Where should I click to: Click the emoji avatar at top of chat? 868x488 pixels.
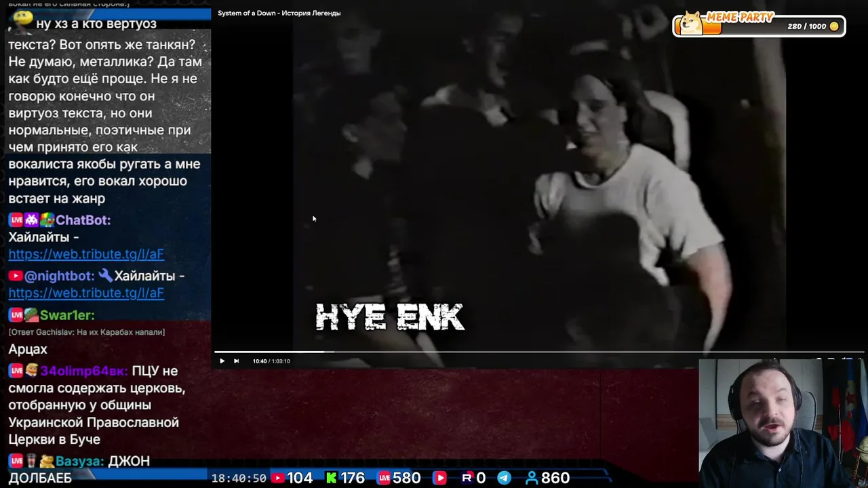(22, 22)
